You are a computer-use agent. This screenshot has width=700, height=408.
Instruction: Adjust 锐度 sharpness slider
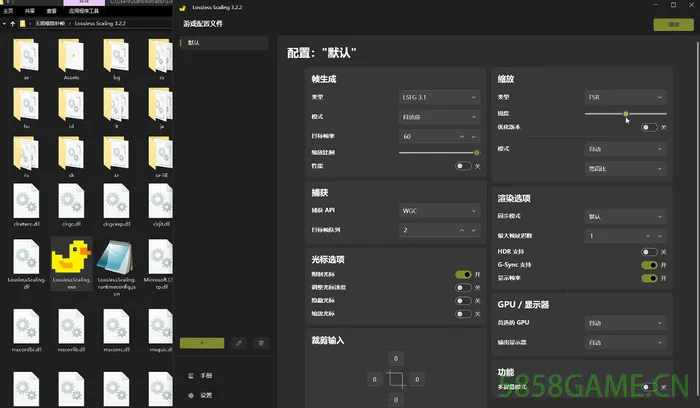pos(625,114)
